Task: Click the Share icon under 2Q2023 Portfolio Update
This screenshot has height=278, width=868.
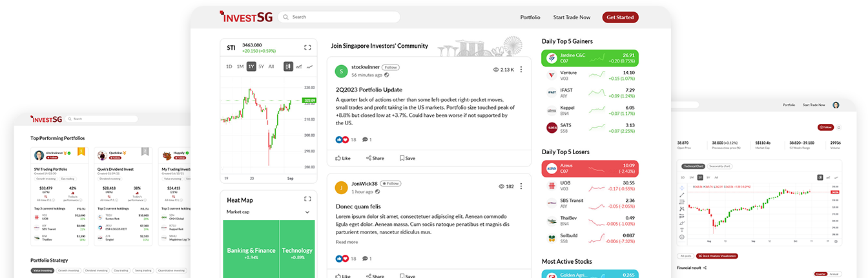Action: pos(375,158)
